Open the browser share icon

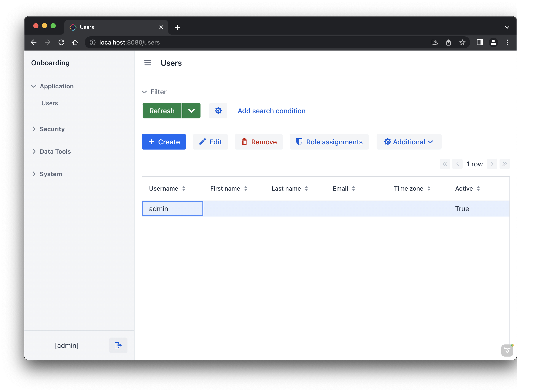click(x=448, y=42)
